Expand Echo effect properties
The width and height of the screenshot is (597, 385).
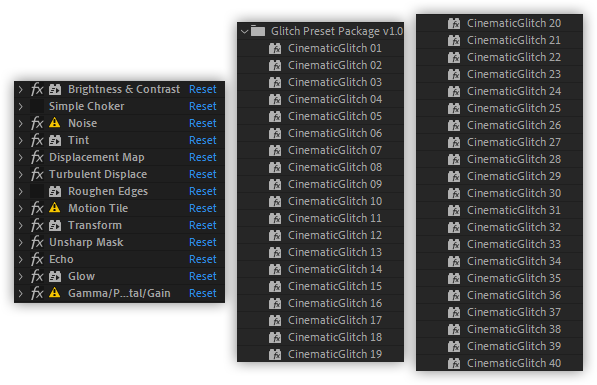(21, 259)
